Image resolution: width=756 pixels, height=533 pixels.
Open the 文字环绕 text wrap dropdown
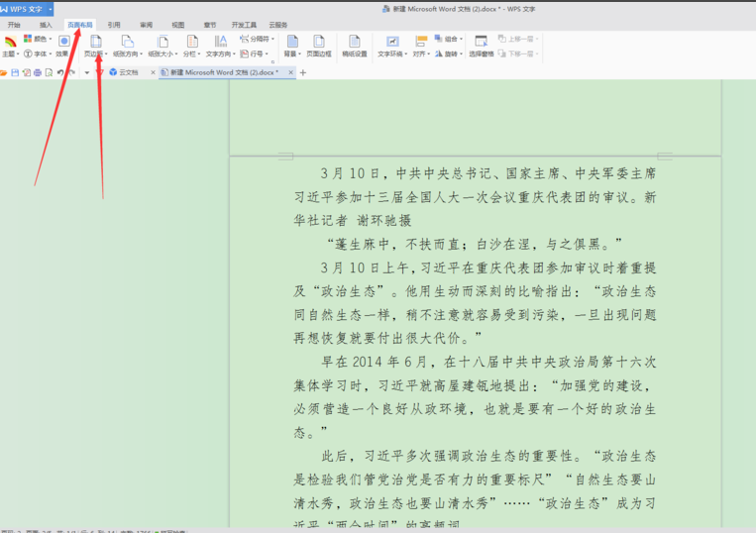(392, 47)
